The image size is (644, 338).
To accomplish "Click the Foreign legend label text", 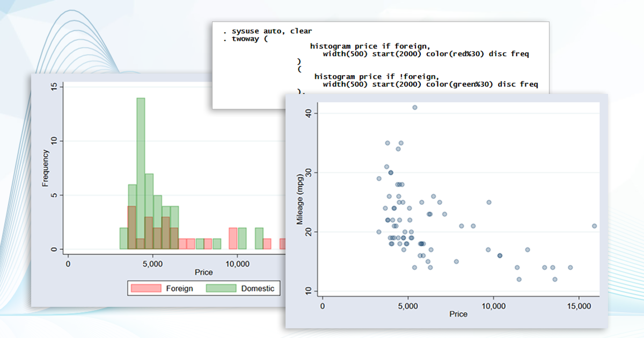I will (x=179, y=289).
